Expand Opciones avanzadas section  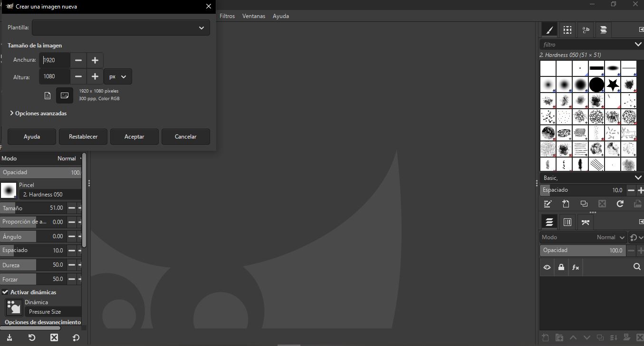(x=38, y=113)
